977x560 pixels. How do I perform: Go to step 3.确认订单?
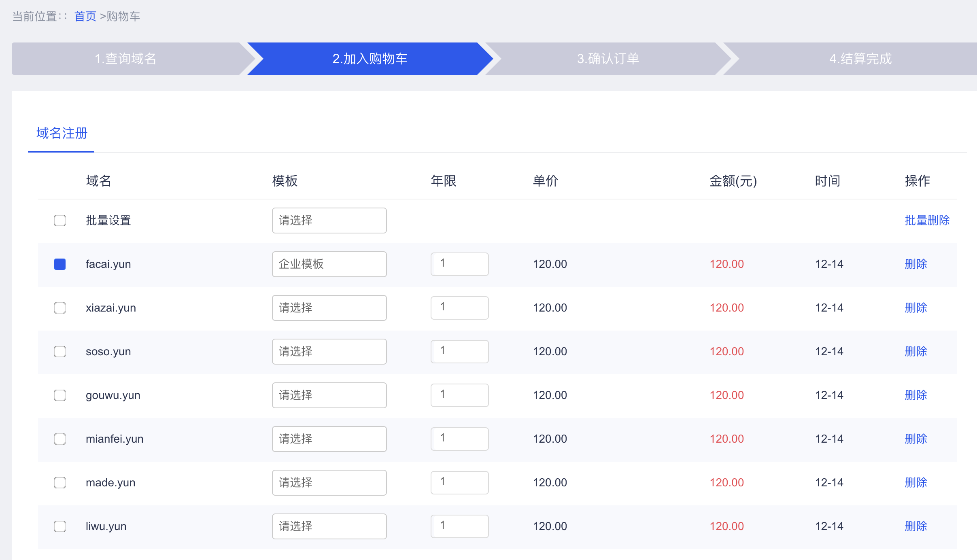coord(608,59)
